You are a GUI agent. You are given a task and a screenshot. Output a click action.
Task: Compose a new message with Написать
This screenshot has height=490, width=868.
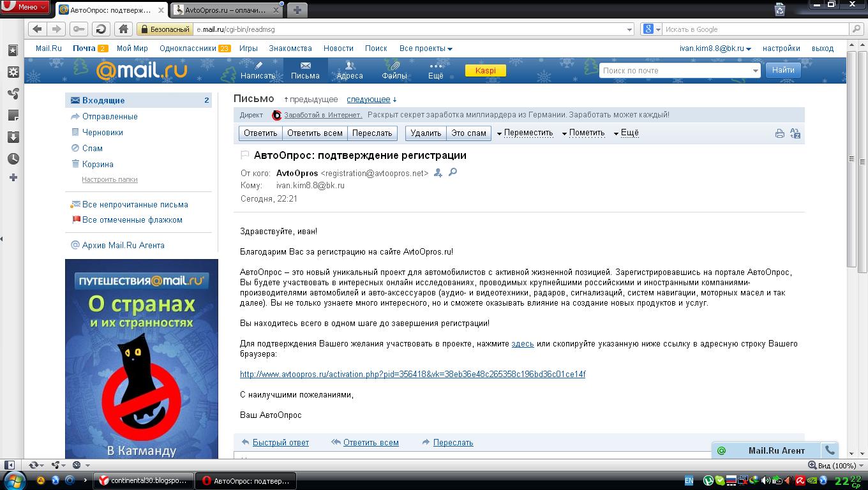click(258, 70)
